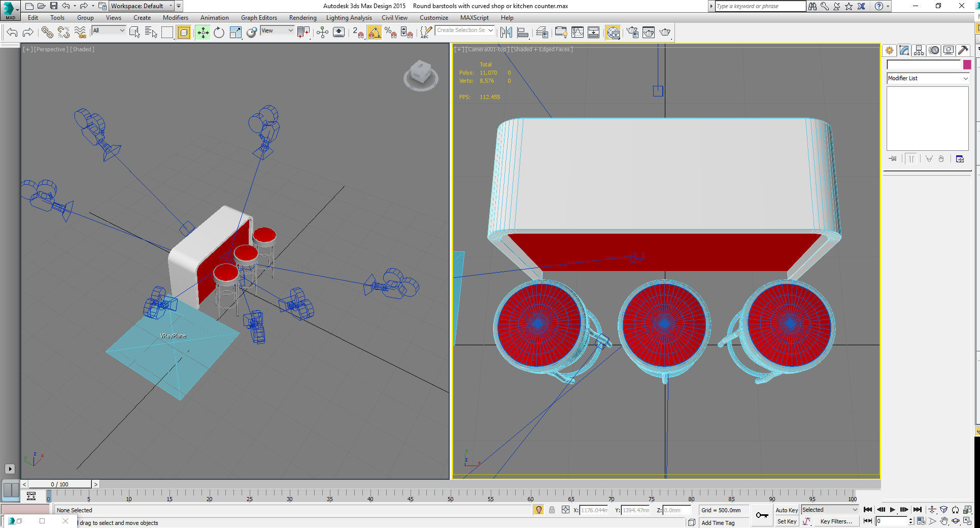
Task: Expand the Help question mark dropdown arrow
Action: [x=888, y=6]
